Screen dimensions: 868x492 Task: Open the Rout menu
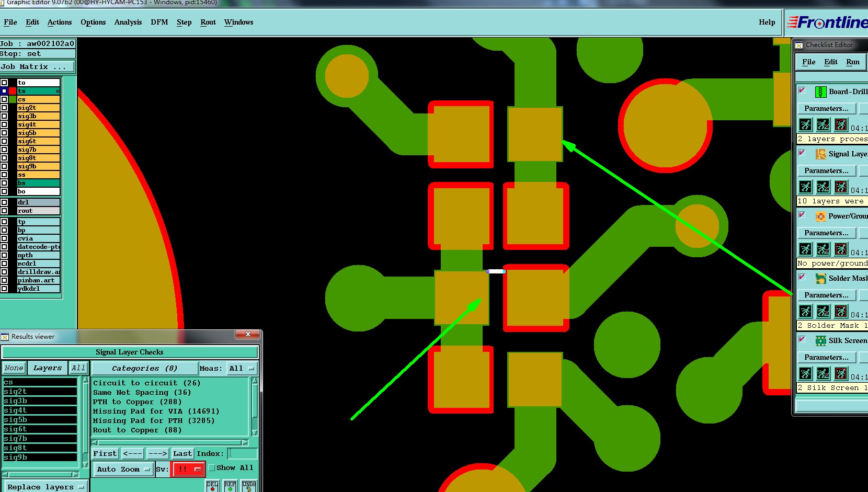(208, 22)
